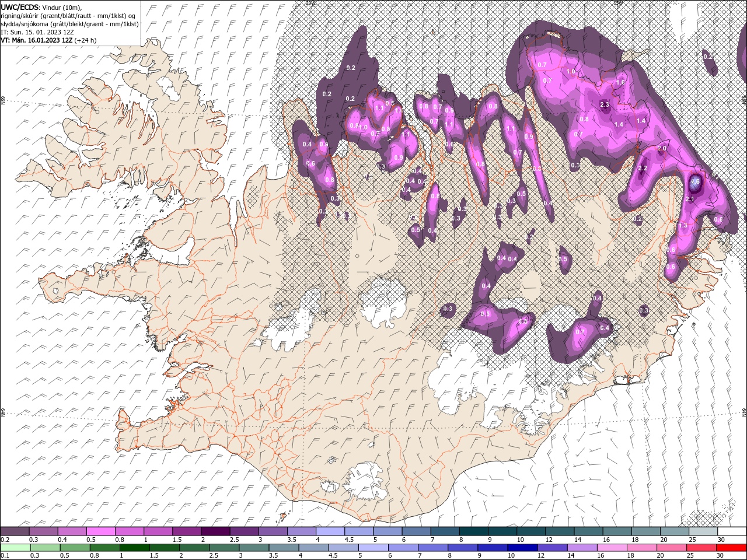
Task: Click the 'IT: Sun. 15. 01. 2023 12Z' line
Action: point(37,32)
